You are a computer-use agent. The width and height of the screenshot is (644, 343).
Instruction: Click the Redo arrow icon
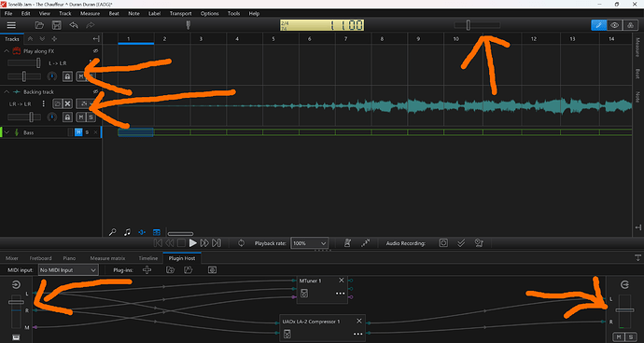coord(90,25)
